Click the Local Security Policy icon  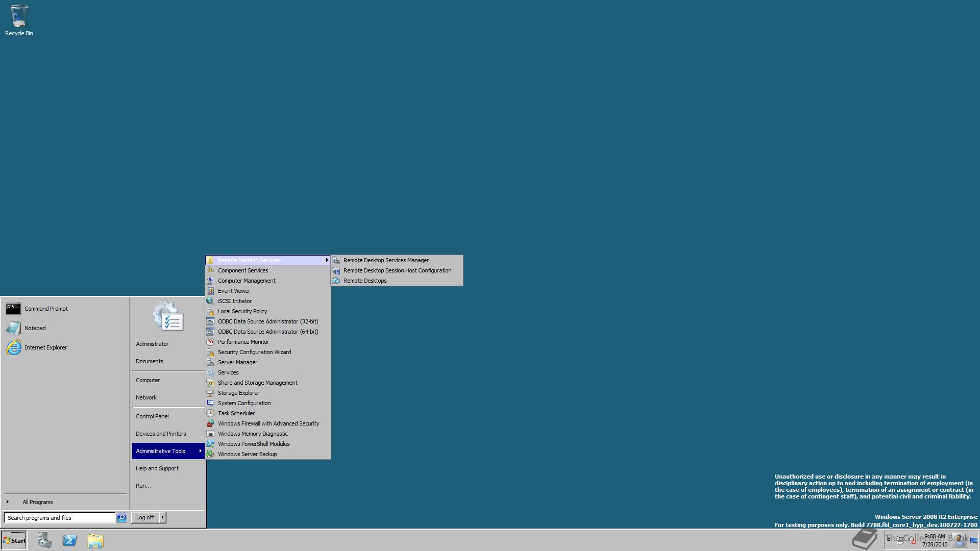click(x=210, y=311)
